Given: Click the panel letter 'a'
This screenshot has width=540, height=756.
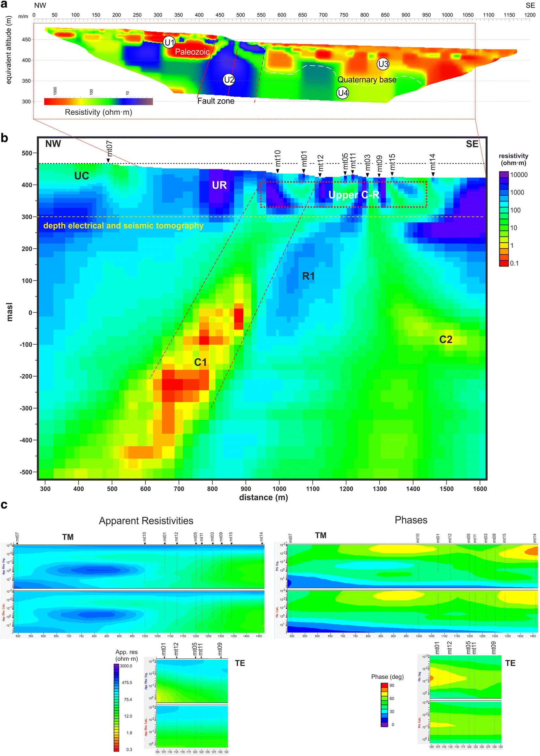Looking at the screenshot, I should coord(4,4).
